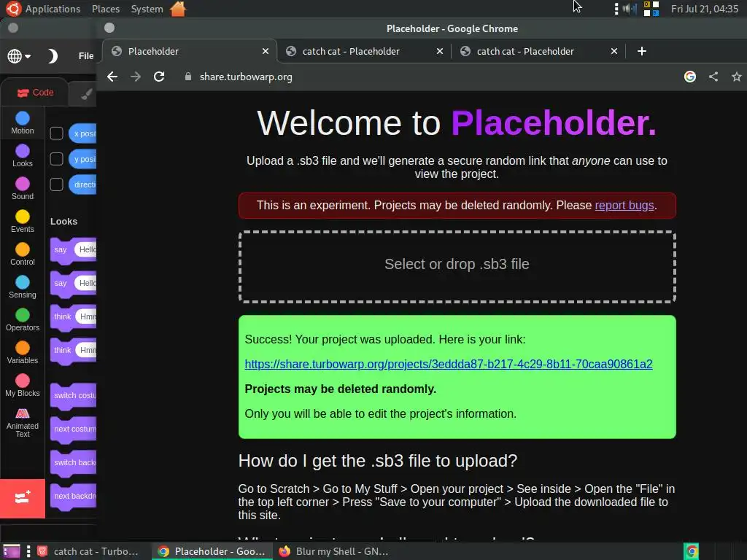The height and width of the screenshot is (560, 747).
Task: Select the Motion block category
Action: [x=23, y=122]
